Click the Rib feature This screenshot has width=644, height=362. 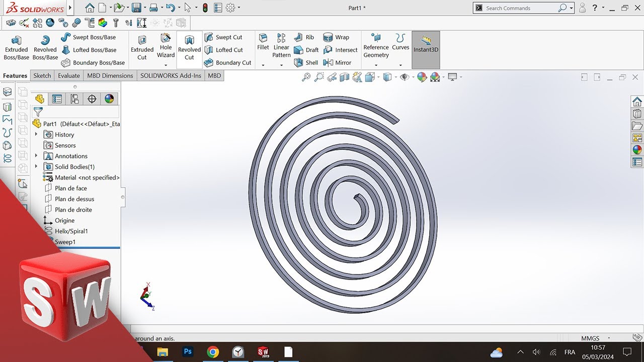pos(304,37)
